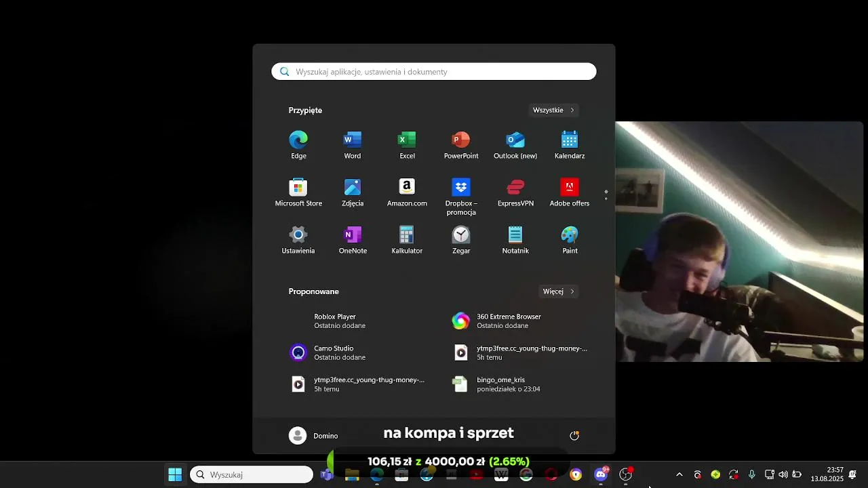Launch Word from pinned apps
Screen dimensions: 868x488
[x=353, y=145]
